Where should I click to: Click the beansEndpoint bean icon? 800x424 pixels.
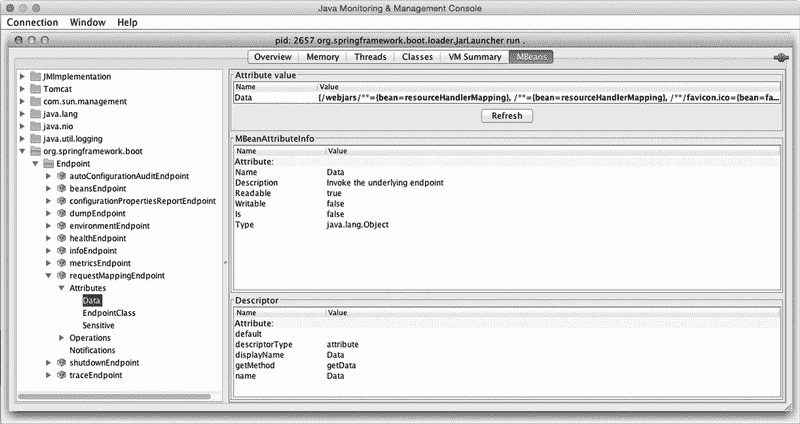(x=62, y=188)
